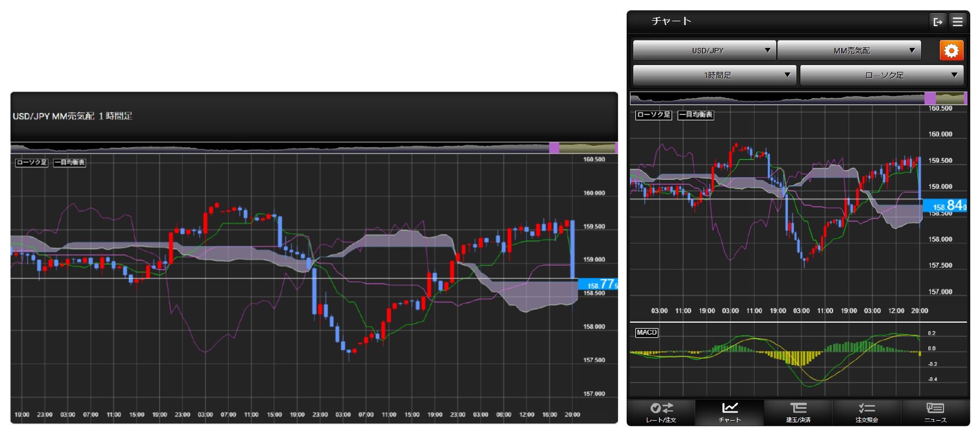The height and width of the screenshot is (436, 980).
Task: Click purple range handle on small chart navigator
Action: pos(930,99)
